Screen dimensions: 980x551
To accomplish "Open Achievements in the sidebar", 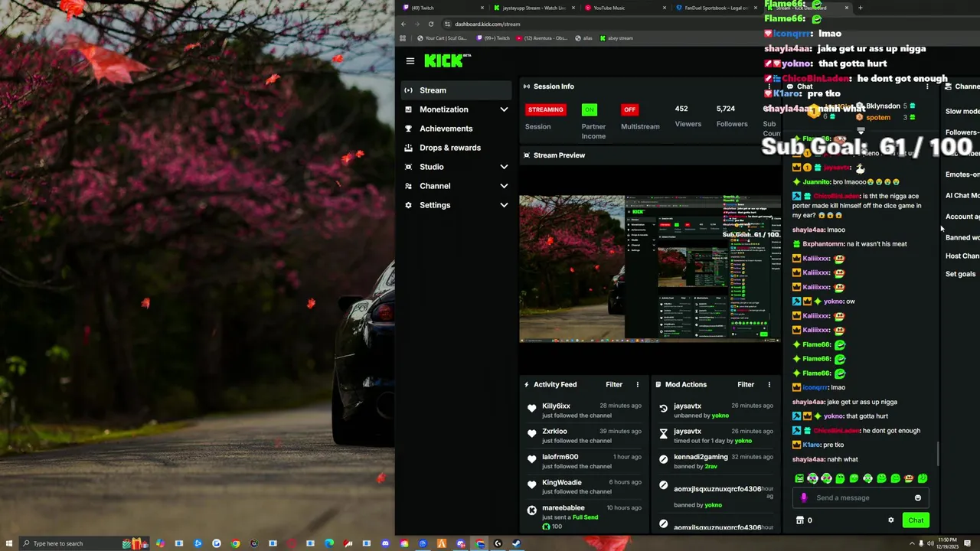I will (456, 129).
